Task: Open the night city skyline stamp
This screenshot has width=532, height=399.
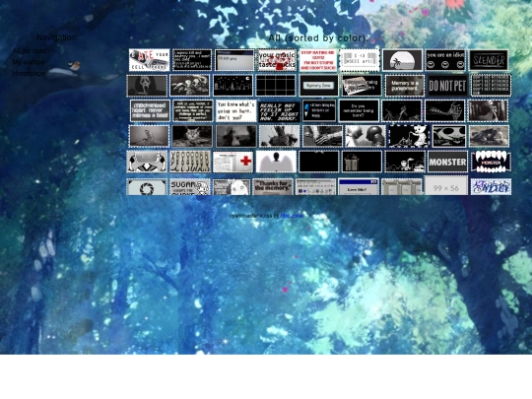Action: [x=233, y=86]
